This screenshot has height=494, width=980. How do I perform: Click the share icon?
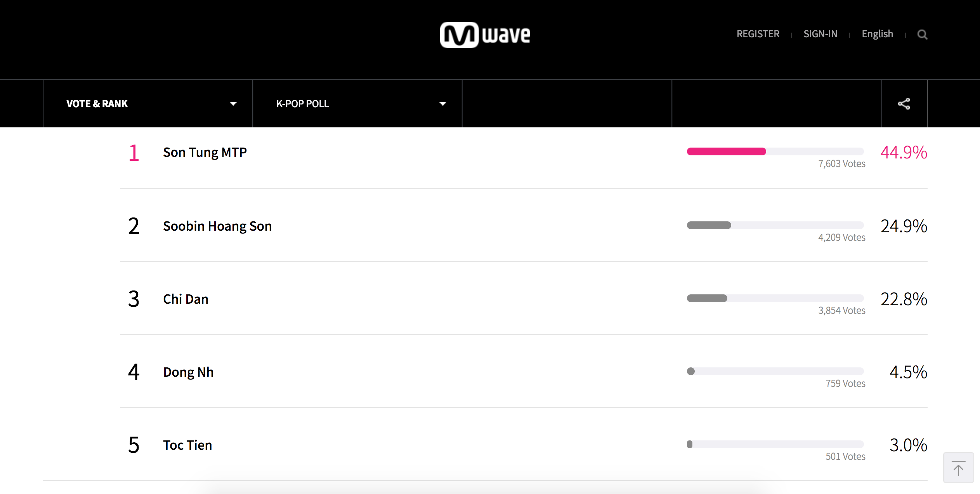[x=904, y=104]
